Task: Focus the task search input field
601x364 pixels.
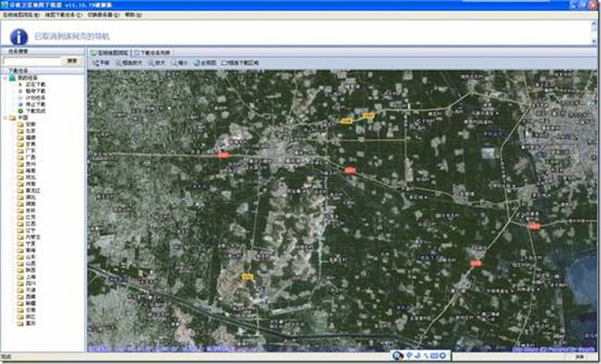Action: 31,61
